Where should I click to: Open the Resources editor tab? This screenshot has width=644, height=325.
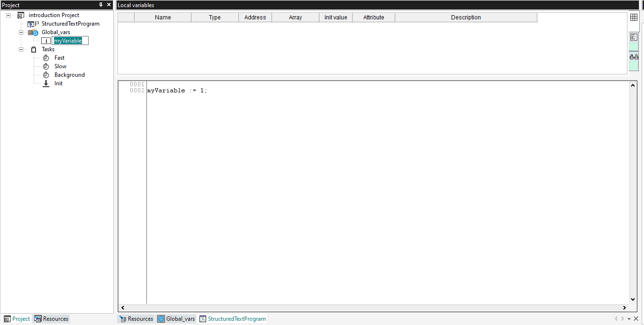coord(136,319)
